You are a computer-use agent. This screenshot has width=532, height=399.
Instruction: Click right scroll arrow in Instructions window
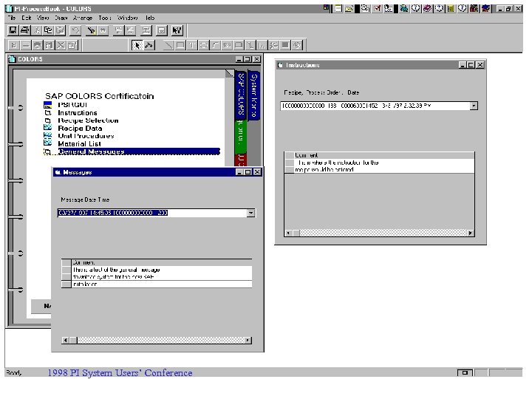(x=470, y=233)
